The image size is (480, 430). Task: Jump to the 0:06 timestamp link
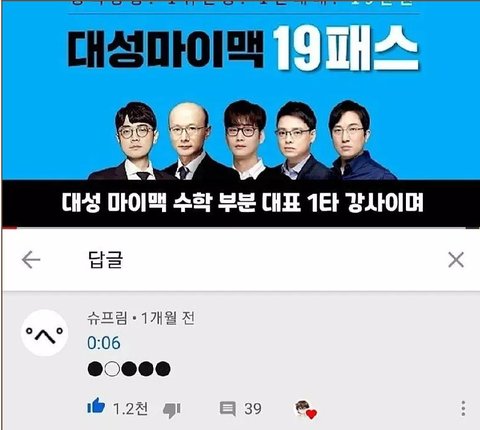point(104,343)
